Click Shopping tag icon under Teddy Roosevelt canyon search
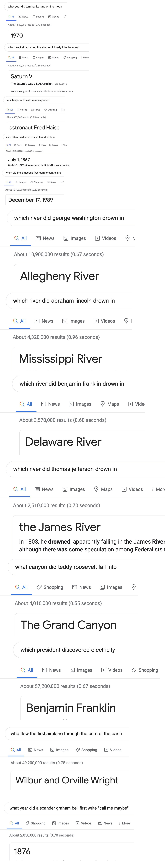The image size is (165, 868). tap(39, 587)
